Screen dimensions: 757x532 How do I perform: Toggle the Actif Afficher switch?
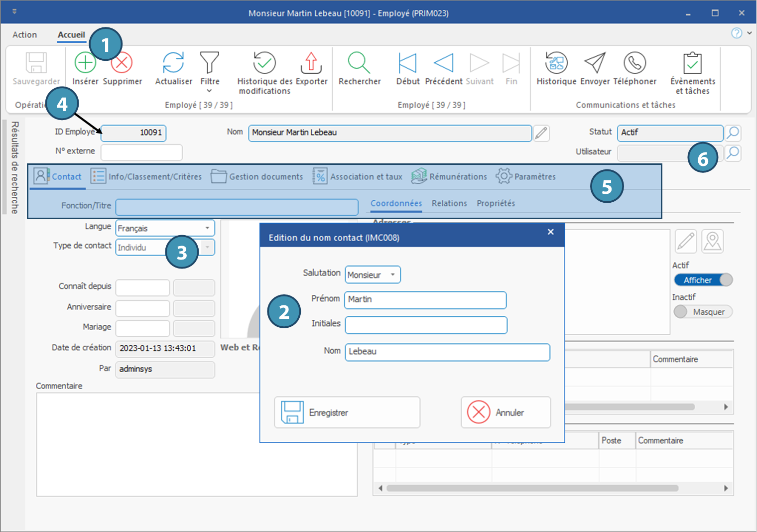pos(703,280)
